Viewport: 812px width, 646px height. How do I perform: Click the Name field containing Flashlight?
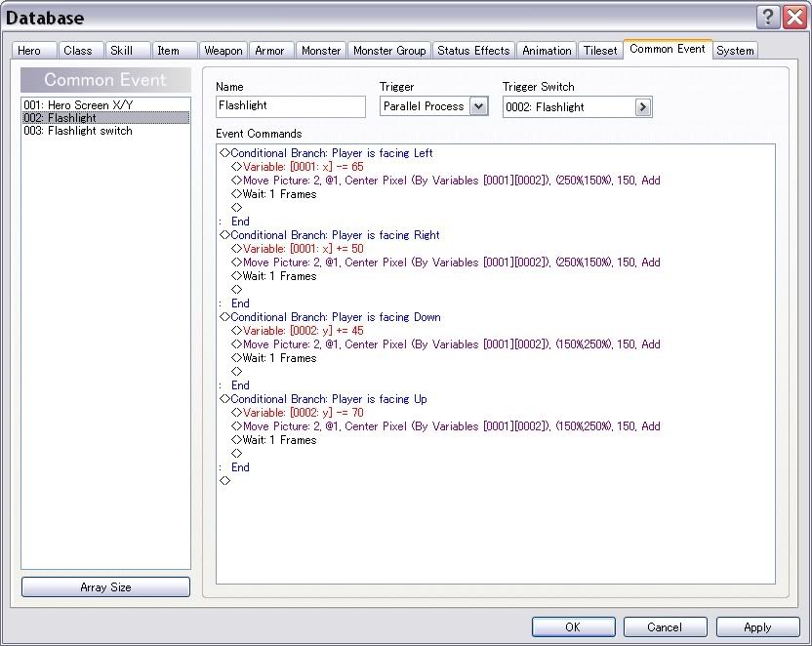(290, 106)
